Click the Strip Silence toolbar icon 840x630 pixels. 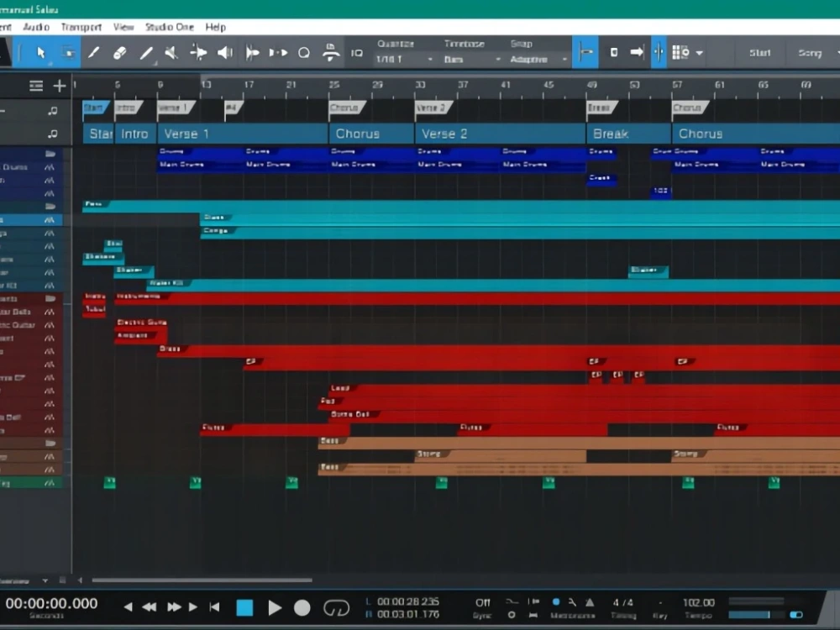(252, 52)
